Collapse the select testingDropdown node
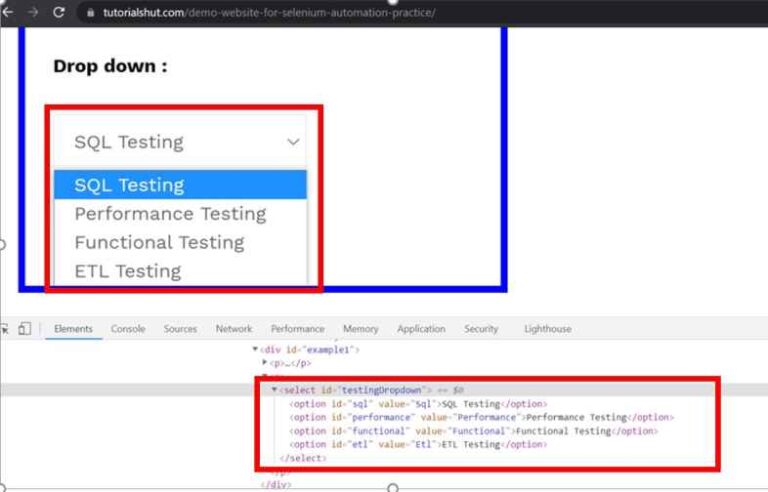 (274, 390)
